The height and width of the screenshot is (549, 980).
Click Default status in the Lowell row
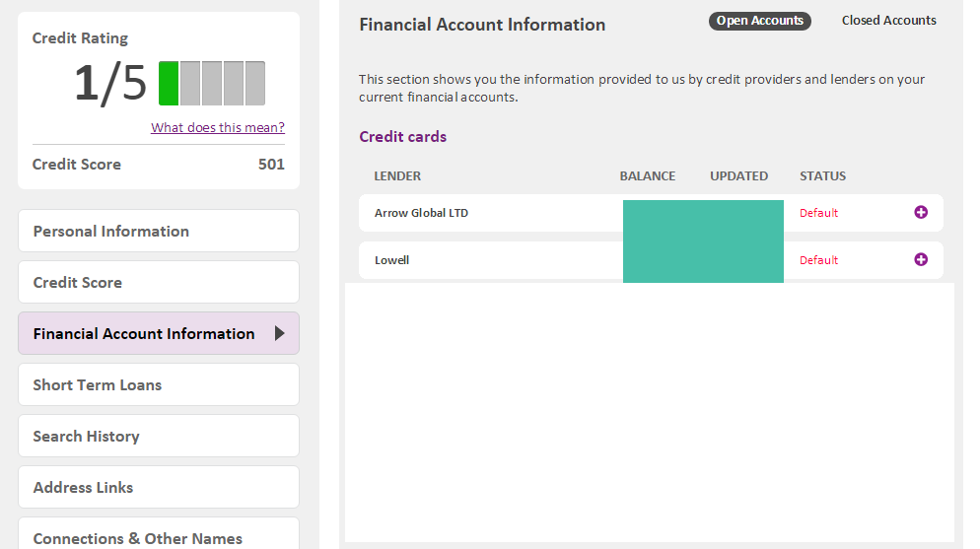coord(818,260)
